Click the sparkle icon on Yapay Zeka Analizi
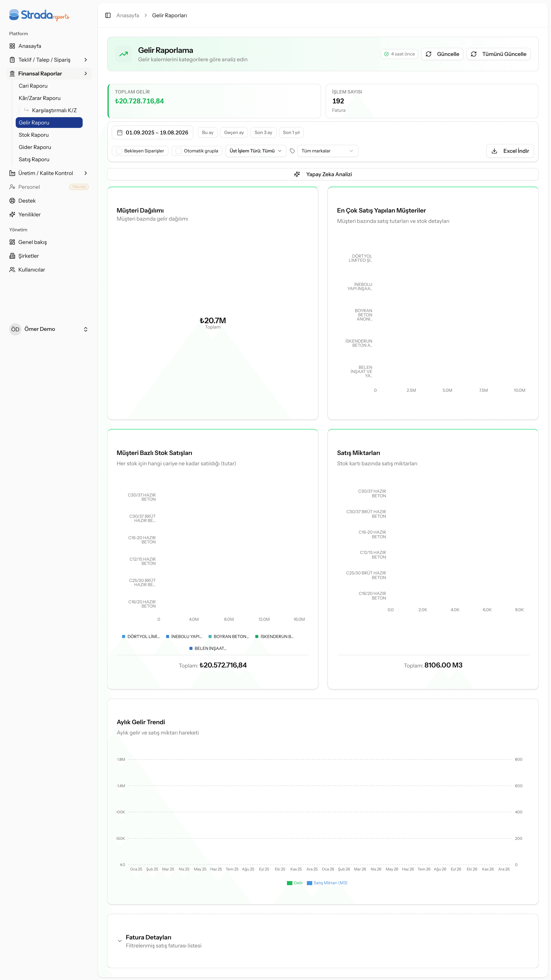Viewport: 551px width, 980px height. click(x=297, y=174)
